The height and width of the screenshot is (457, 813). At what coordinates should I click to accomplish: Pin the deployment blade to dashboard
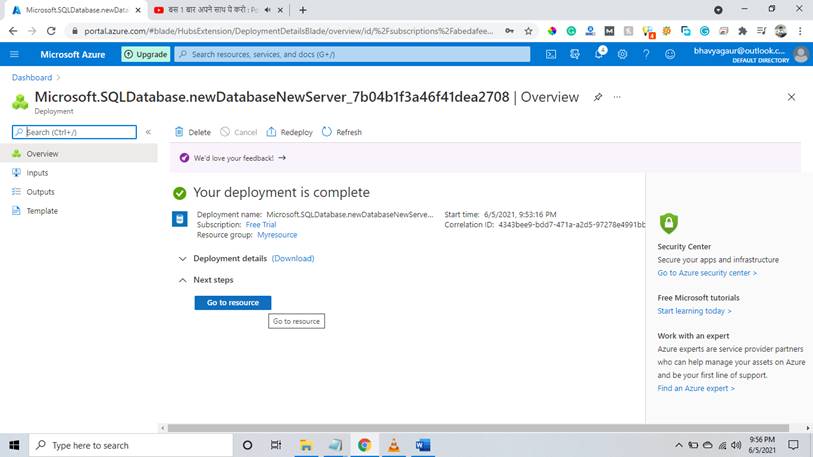tap(598, 97)
